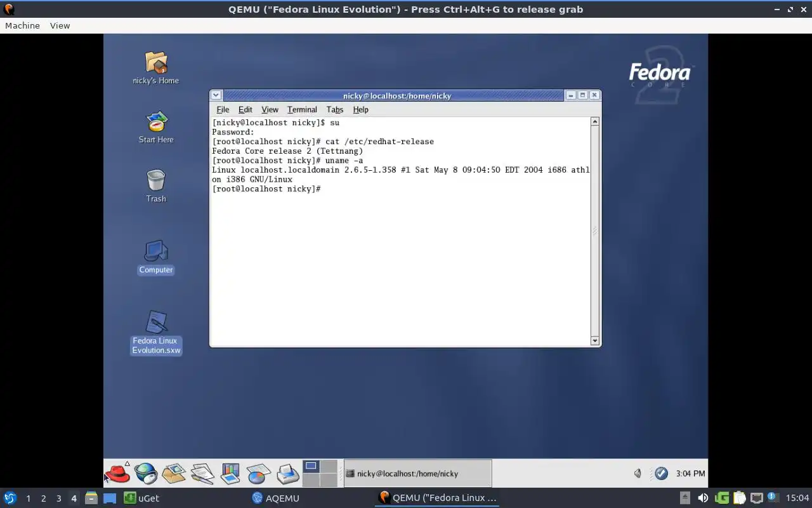The height and width of the screenshot is (508, 812).
Task: Click the host network tray icon
Action: point(756,498)
